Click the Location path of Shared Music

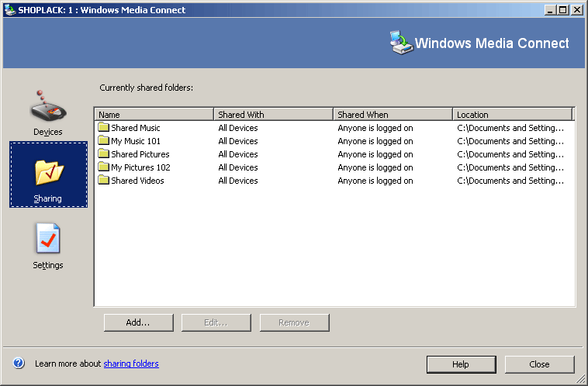tap(510, 128)
